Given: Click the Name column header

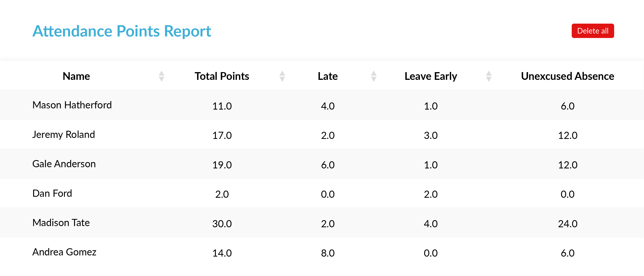Looking at the screenshot, I should [76, 76].
